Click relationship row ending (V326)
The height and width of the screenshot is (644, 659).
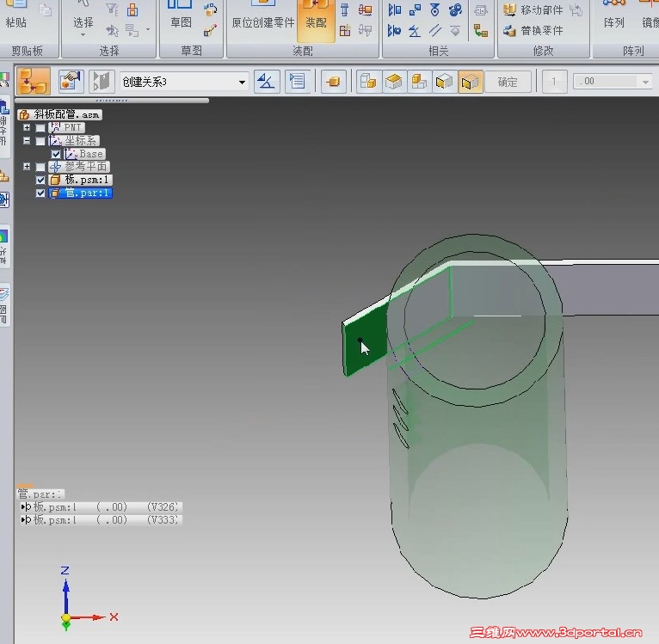click(x=101, y=507)
